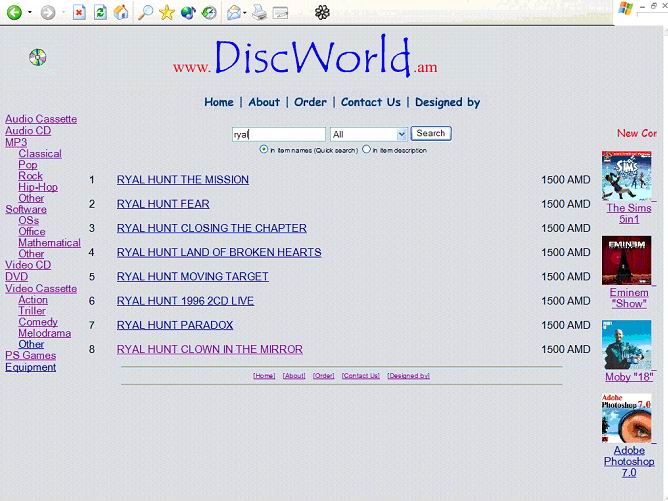Viewport: 668px width, 501px height.
Task: Open the Comedy subcategory link
Action: [38, 322]
